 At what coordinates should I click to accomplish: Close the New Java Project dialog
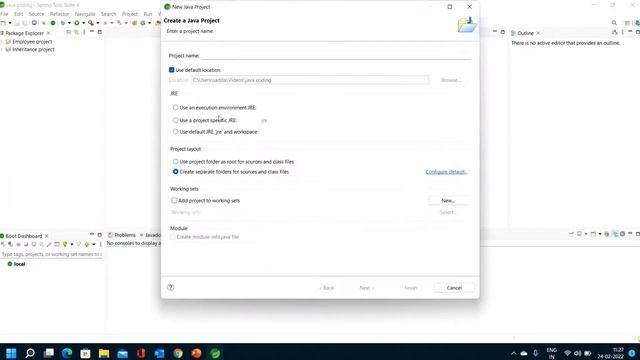tap(469, 7)
